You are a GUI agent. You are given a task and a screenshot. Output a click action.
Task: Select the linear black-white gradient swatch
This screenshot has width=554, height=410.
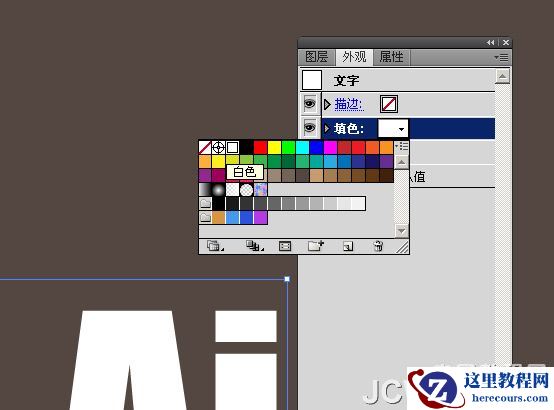205,189
